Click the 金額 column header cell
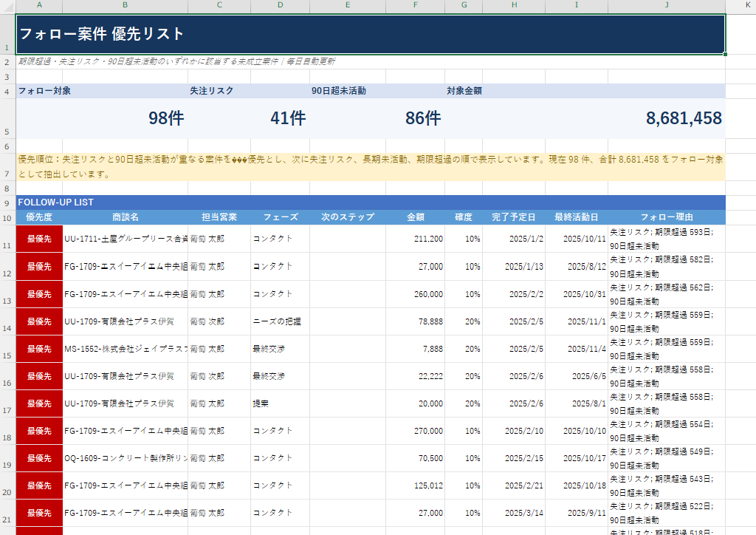Screen dimensions: 756x535 415,217
